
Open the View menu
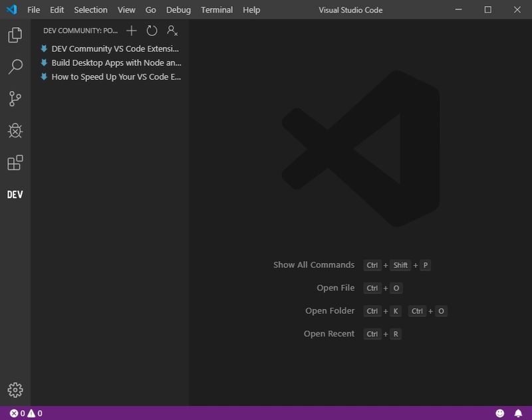(x=126, y=10)
